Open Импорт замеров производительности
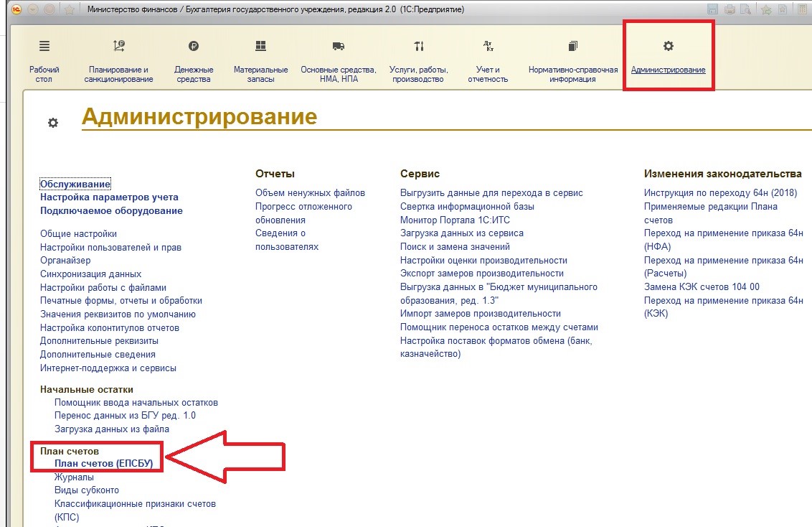The width and height of the screenshot is (812, 527). click(x=481, y=314)
